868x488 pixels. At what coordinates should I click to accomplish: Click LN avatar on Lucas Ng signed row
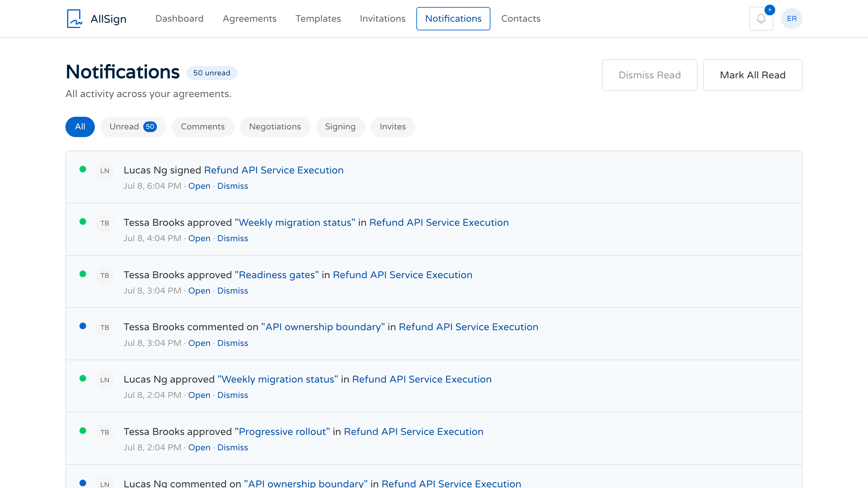[x=105, y=171]
